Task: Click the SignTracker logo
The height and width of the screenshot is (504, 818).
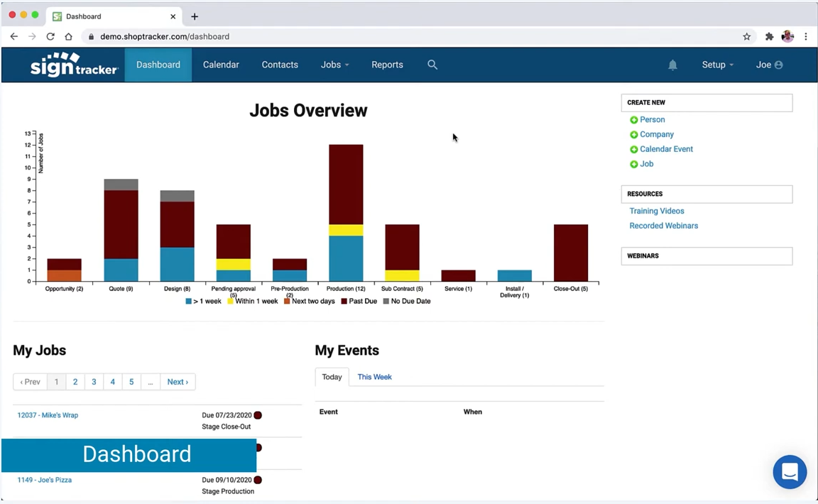Action: coord(73,65)
